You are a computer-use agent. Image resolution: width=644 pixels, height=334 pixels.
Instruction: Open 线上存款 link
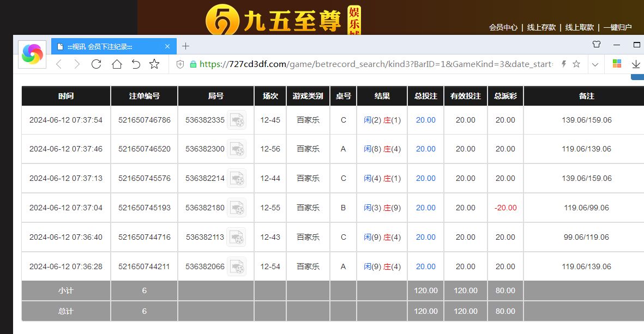541,27
